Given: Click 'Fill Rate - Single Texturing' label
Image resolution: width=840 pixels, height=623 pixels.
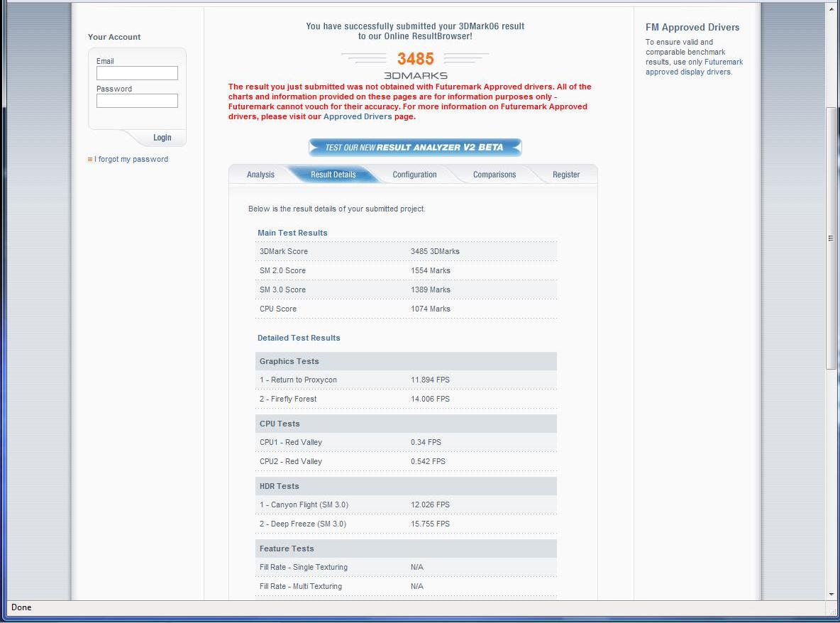Looking at the screenshot, I should click(x=303, y=567).
